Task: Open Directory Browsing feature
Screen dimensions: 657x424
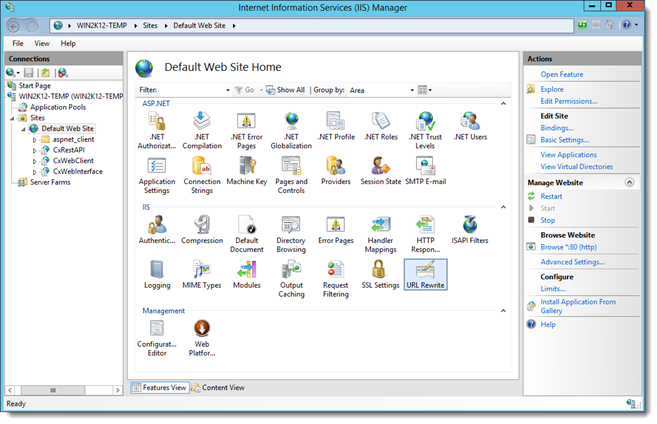Action: pyautogui.click(x=291, y=234)
